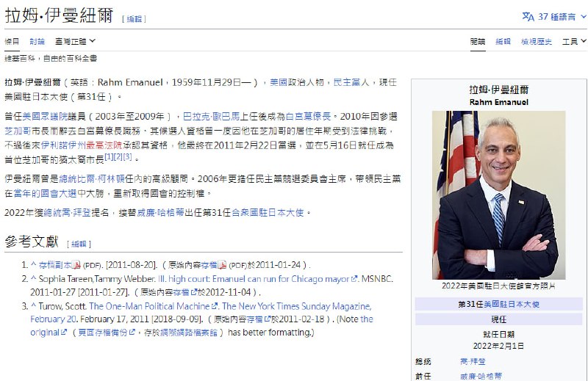This screenshot has width=588, height=381.
Task: Jump to citation [2] superscript
Action: 118,156
